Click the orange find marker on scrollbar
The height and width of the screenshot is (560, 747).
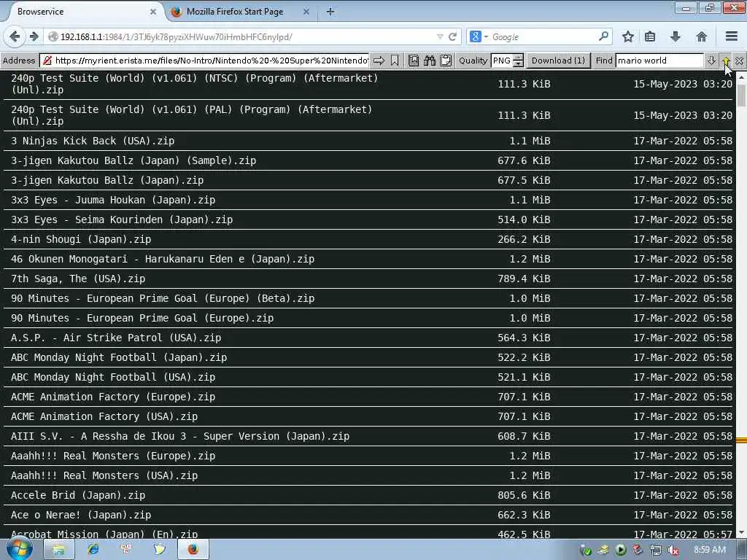[x=741, y=440]
